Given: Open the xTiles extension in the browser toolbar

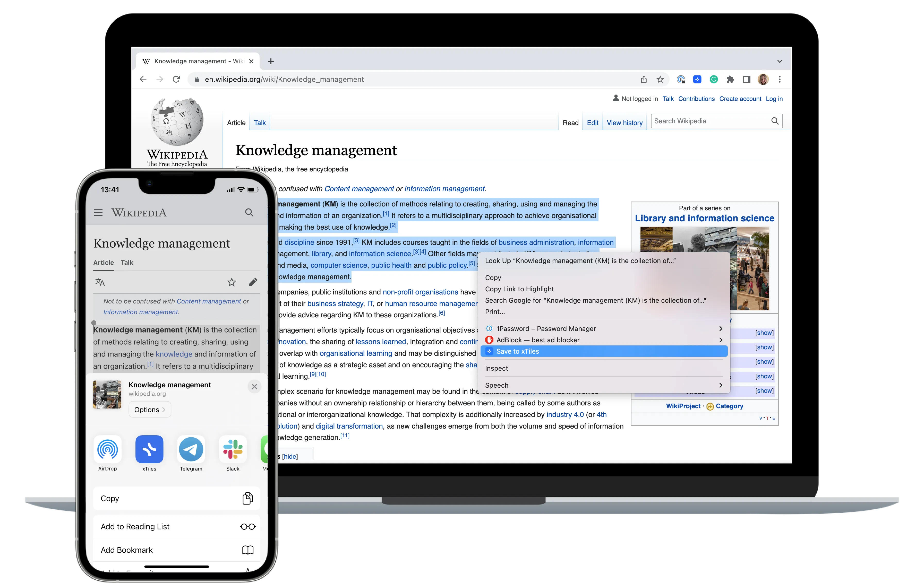Looking at the screenshot, I should pos(697,79).
